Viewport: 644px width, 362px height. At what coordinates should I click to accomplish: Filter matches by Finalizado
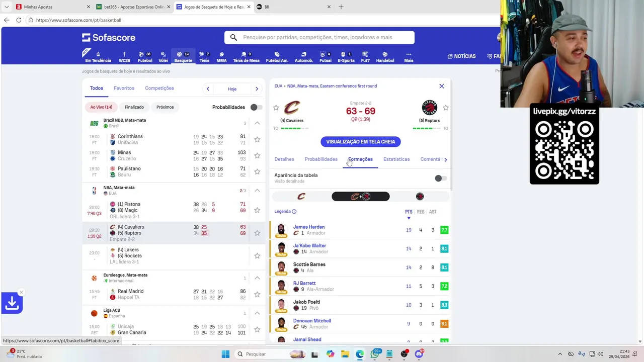[134, 107]
